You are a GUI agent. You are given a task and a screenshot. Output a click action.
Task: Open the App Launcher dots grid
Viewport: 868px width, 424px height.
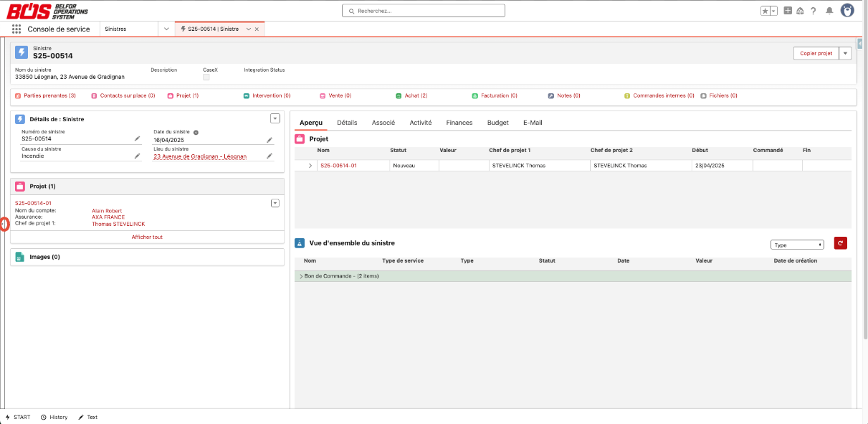coord(16,29)
